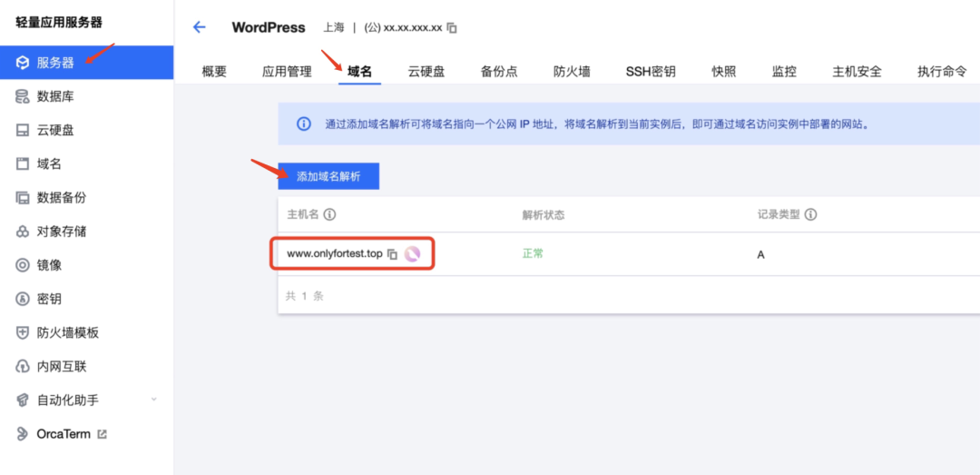Switch to the 防火墙 tab
This screenshot has width=980, height=475.
572,72
